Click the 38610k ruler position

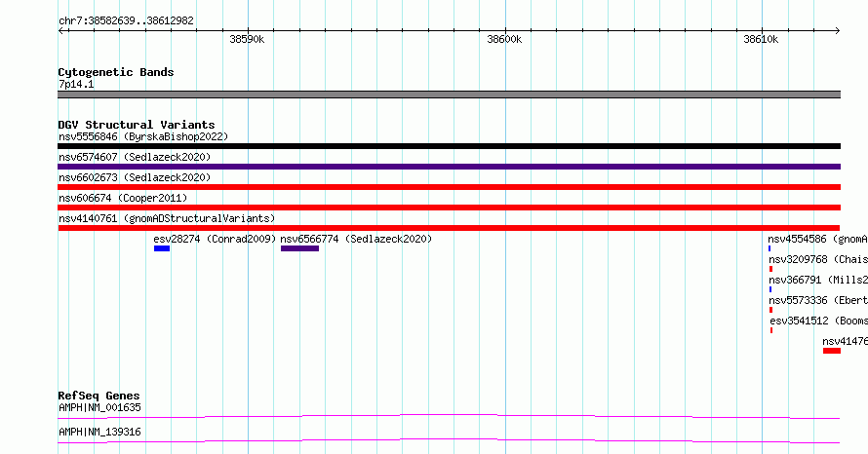pos(761,39)
